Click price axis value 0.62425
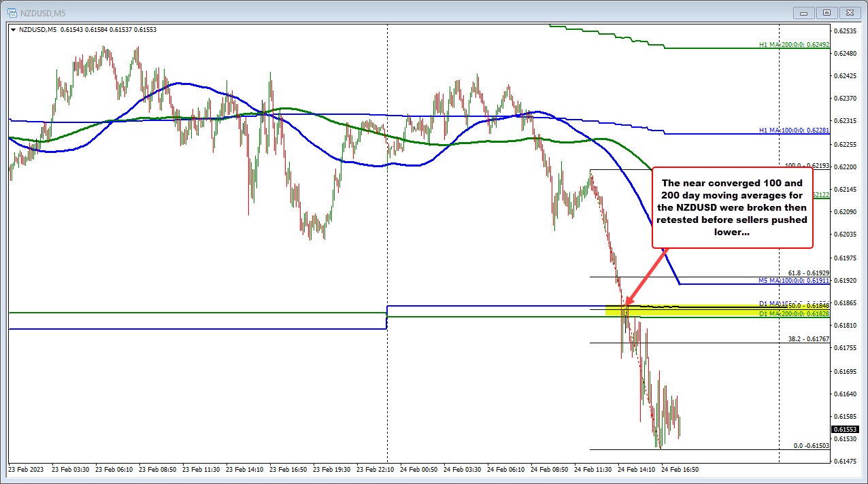 pyautogui.click(x=846, y=75)
